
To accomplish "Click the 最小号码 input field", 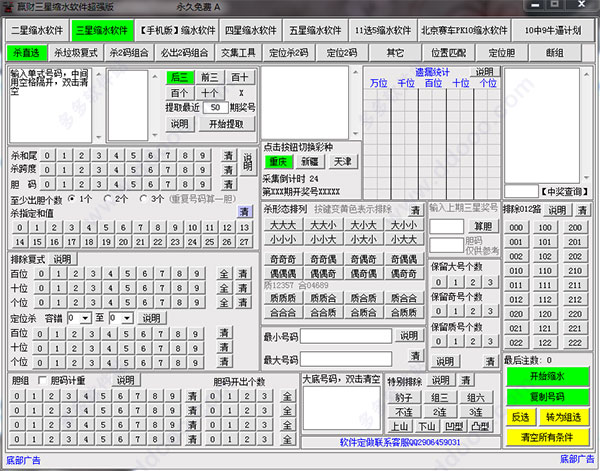I will click(x=346, y=336).
